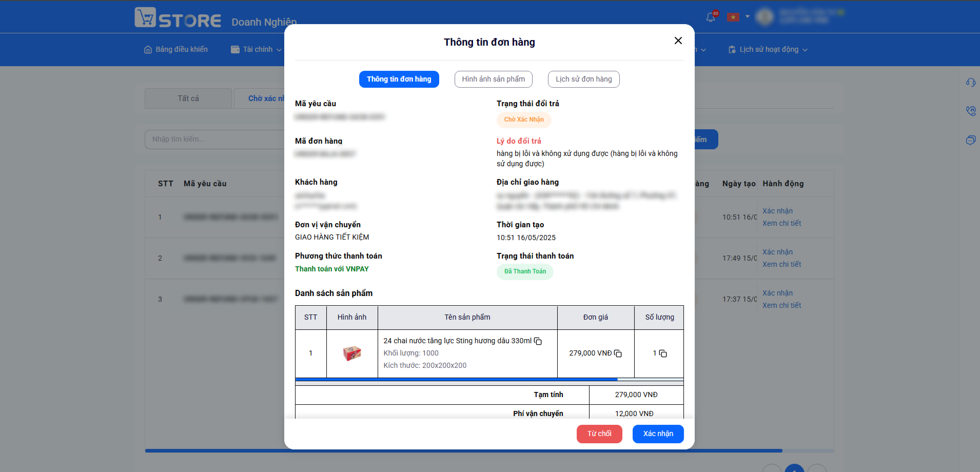Click the red Từ chối button
980x472 pixels.
pos(599,434)
